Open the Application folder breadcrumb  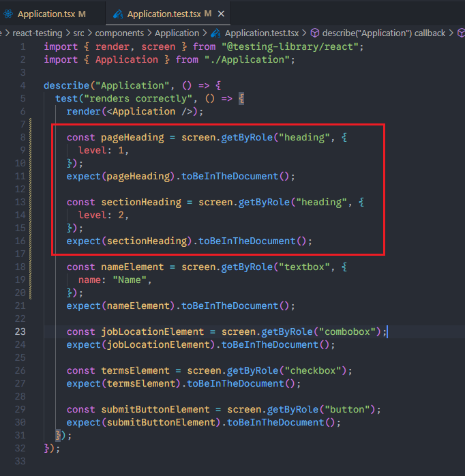(x=177, y=33)
